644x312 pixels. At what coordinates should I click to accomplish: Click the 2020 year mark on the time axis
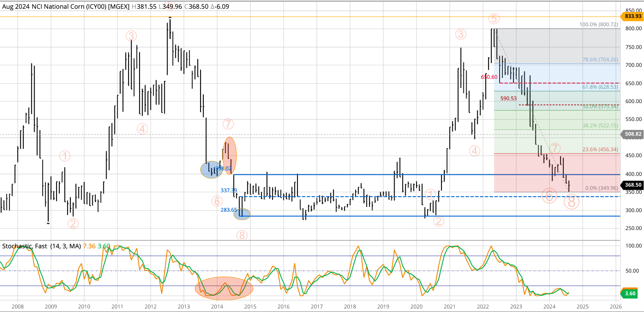tap(416, 306)
